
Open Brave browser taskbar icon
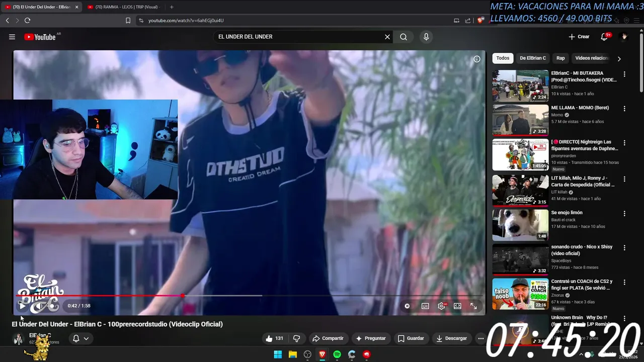point(322,354)
